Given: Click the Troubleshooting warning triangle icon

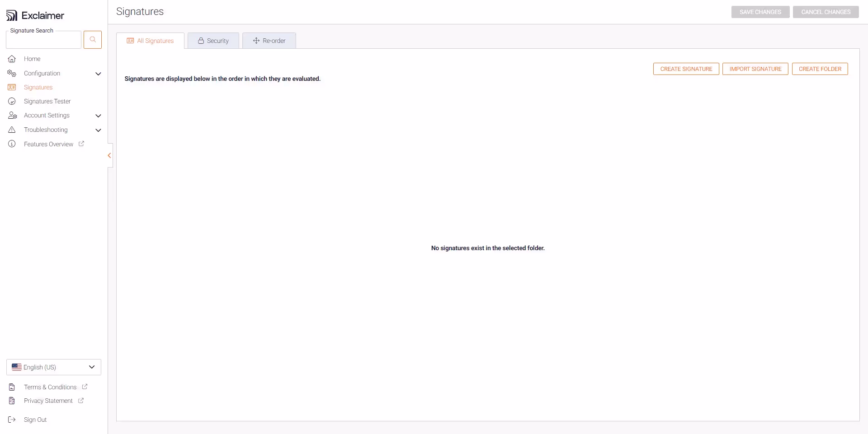Looking at the screenshot, I should click(x=12, y=130).
